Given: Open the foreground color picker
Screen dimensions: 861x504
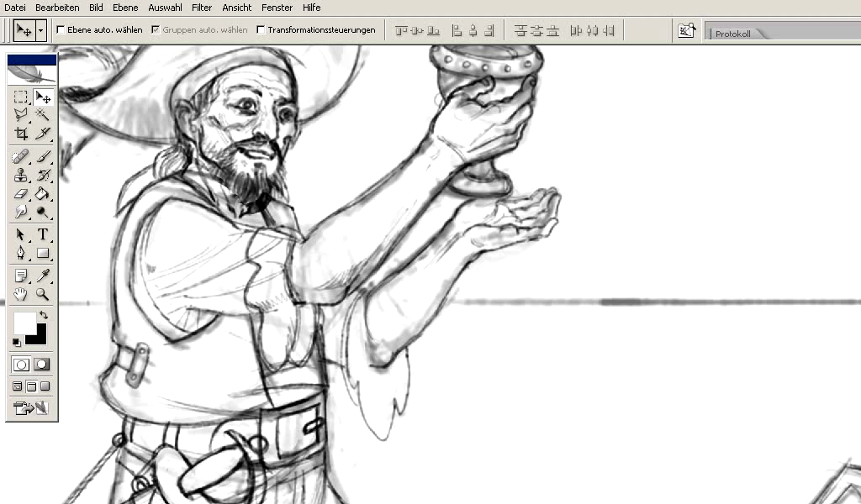Looking at the screenshot, I should [24, 323].
